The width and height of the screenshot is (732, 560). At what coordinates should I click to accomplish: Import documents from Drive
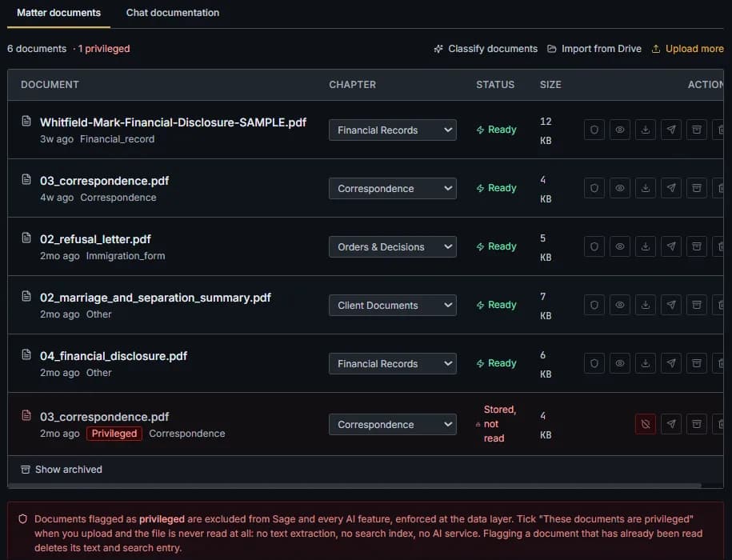tap(594, 49)
